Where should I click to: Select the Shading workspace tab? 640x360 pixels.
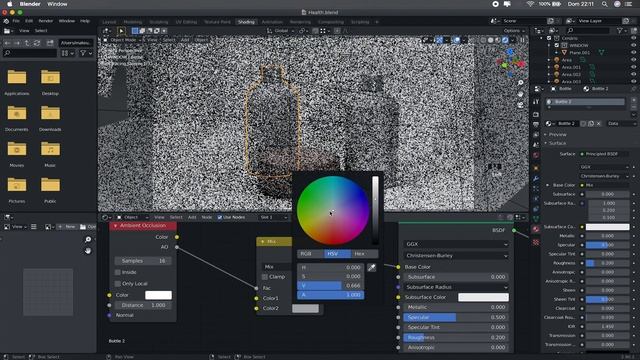pyautogui.click(x=246, y=22)
